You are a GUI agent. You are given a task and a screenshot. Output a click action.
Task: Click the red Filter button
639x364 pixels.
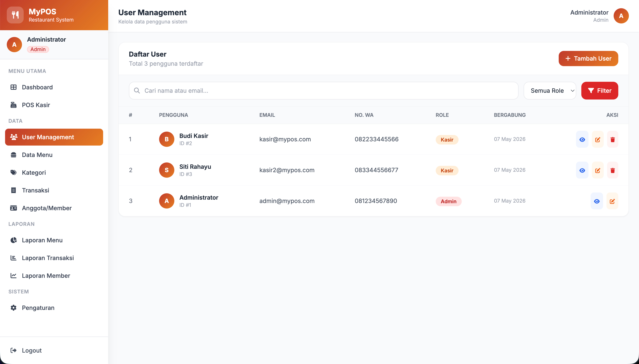[599, 90]
